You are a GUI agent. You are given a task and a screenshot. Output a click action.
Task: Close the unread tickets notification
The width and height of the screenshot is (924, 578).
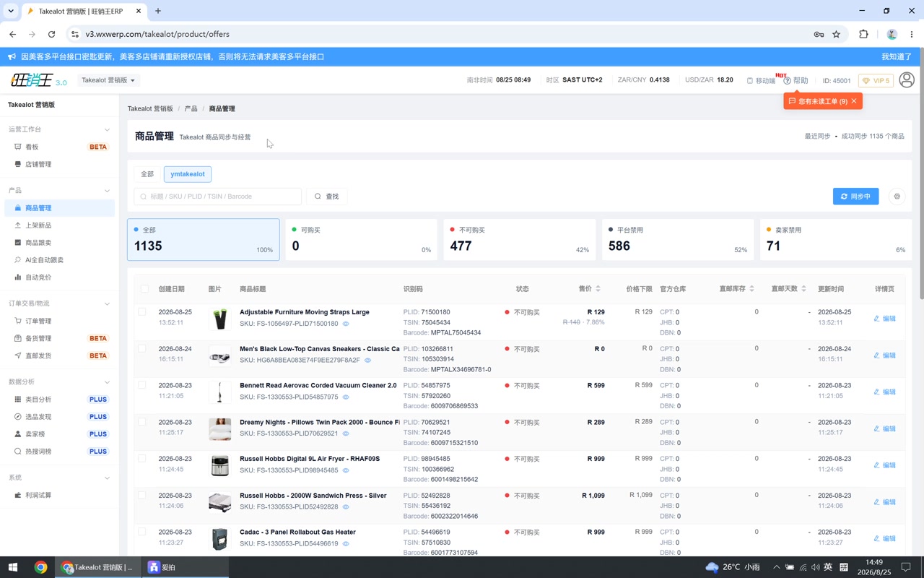[x=854, y=101]
